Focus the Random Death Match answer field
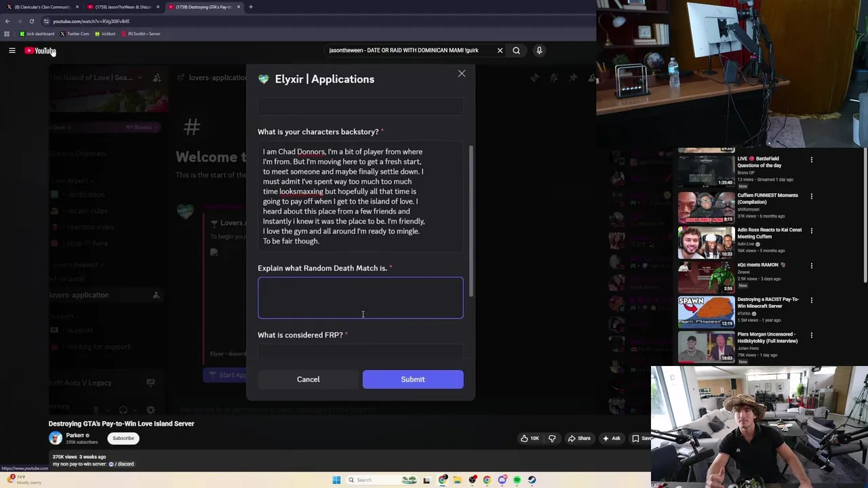The image size is (868, 488). pos(360,298)
